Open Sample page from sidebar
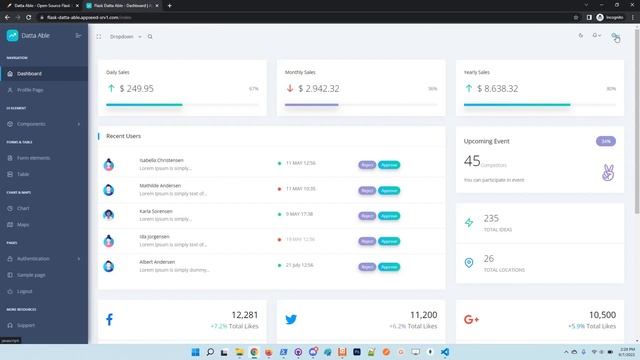Viewport: 640px width, 360px height. [44, 275]
